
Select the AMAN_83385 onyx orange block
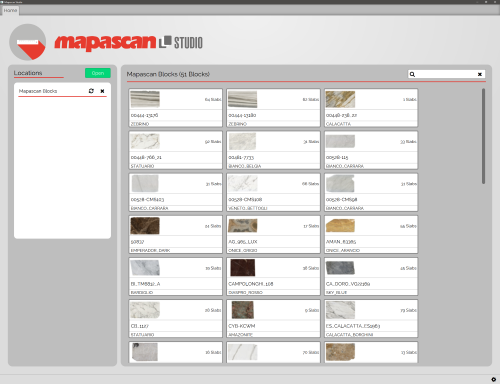pyautogui.click(x=371, y=234)
